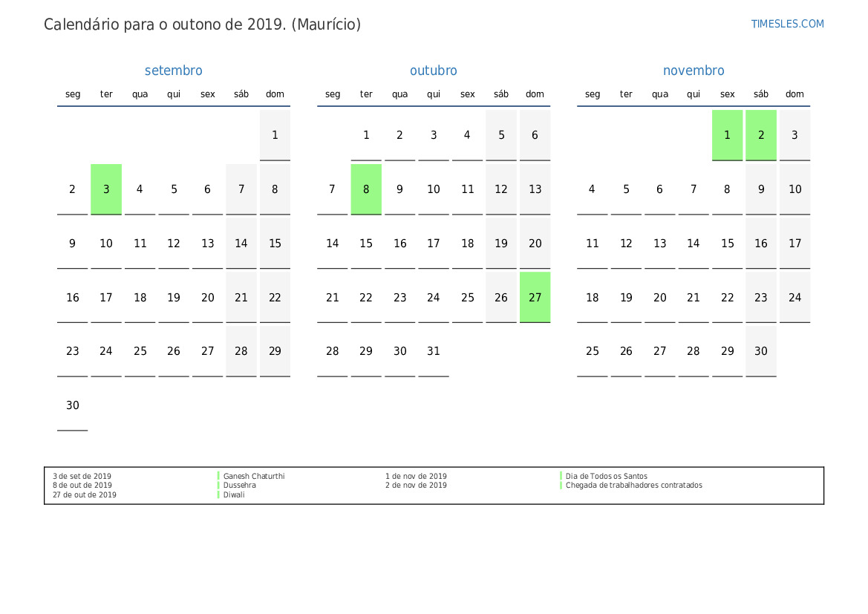
Task: Click highlighted October 27 Diwali cell
Action: [535, 297]
